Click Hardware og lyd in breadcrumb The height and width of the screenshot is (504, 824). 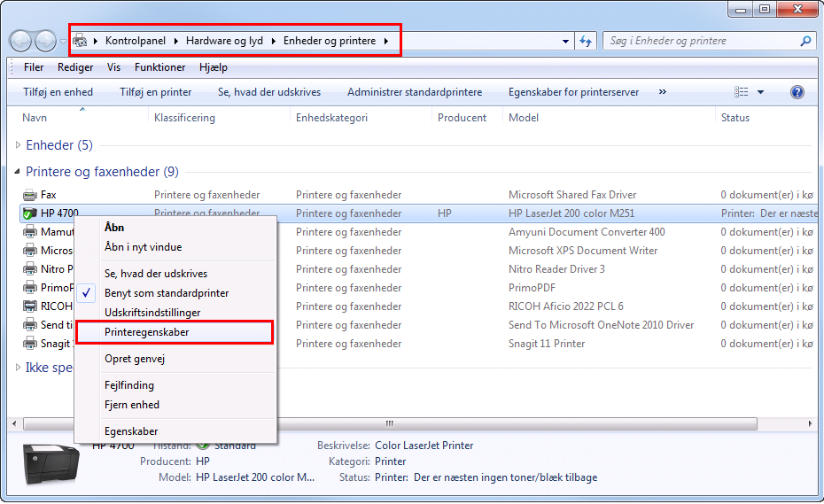point(224,41)
